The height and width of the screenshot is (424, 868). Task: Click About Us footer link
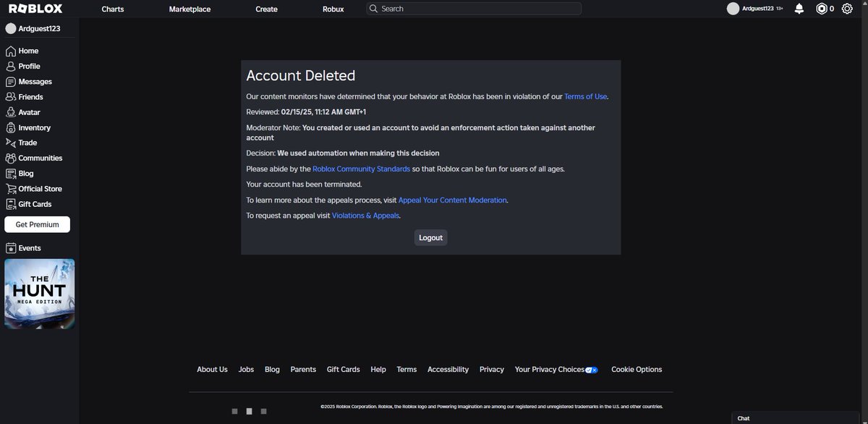pos(212,370)
